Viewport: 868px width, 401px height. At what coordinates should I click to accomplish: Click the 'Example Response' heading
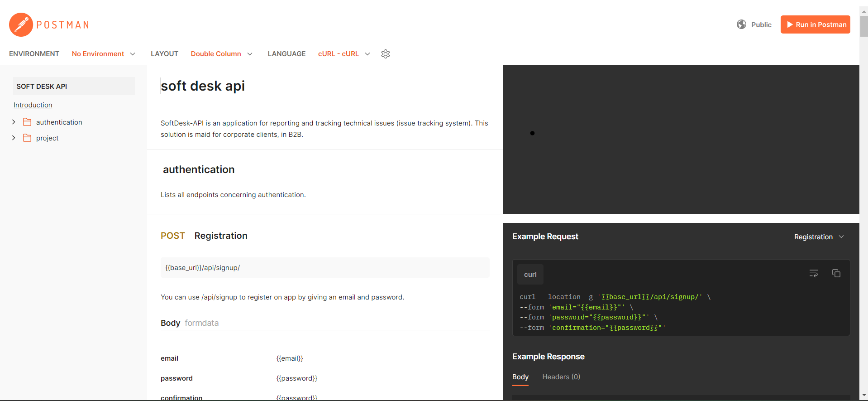548,357
